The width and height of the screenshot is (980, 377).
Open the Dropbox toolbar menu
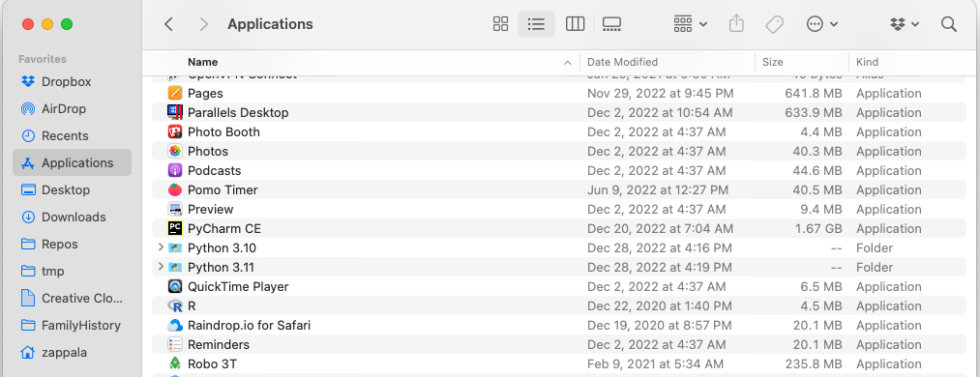[x=904, y=24]
